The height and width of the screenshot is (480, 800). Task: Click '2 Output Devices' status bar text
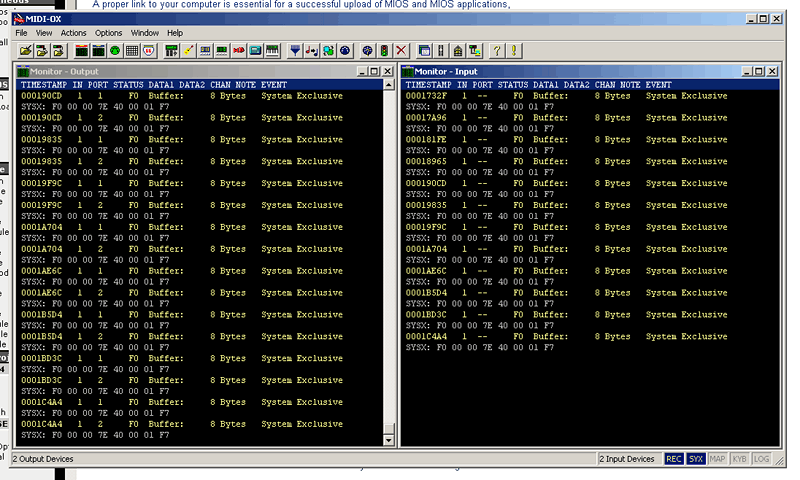point(43,459)
